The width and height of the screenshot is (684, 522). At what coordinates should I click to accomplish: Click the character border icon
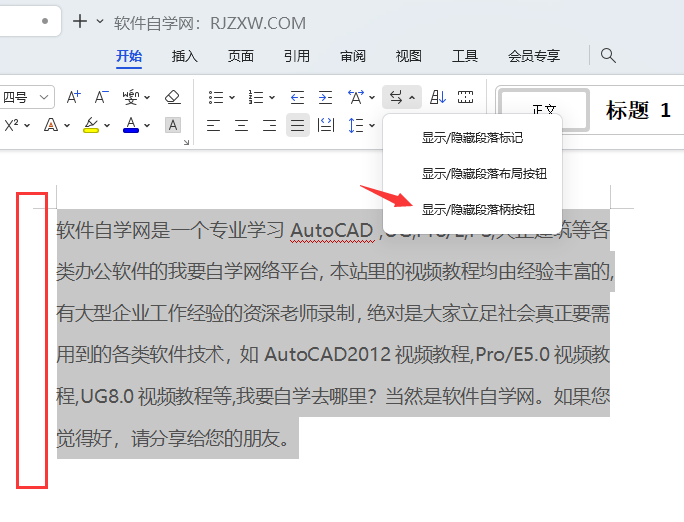click(x=465, y=97)
